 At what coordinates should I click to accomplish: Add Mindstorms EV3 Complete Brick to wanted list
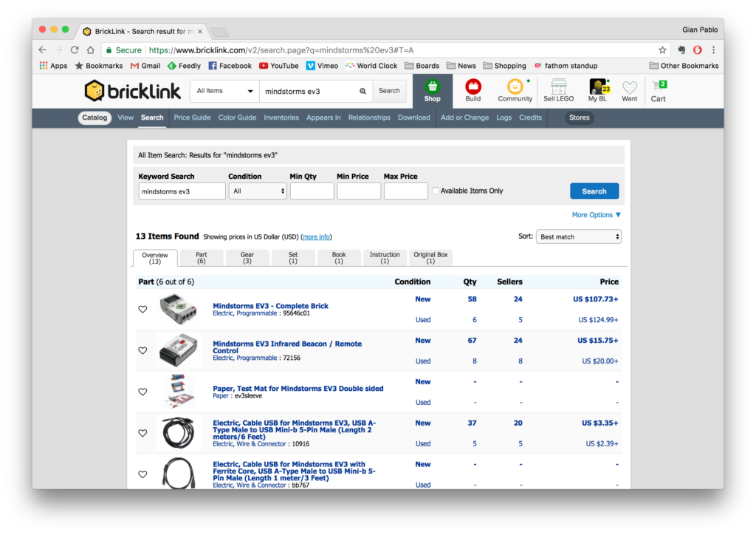[x=142, y=309]
